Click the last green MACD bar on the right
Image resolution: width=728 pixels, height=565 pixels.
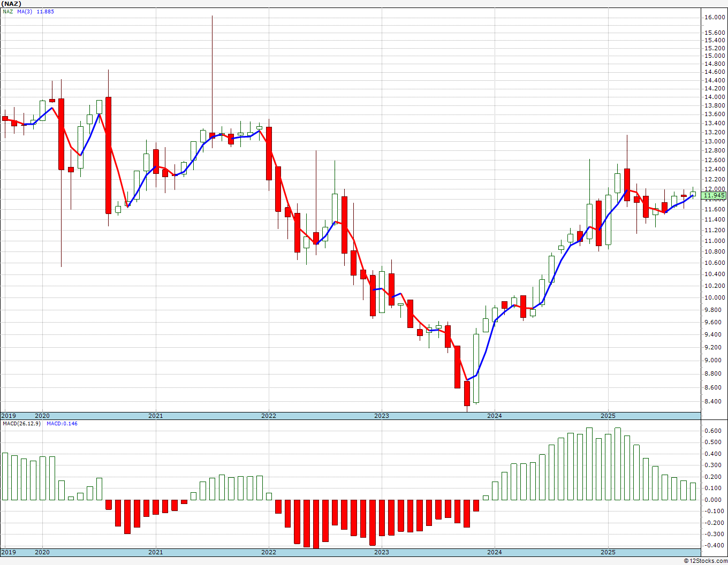pyautogui.click(x=693, y=491)
